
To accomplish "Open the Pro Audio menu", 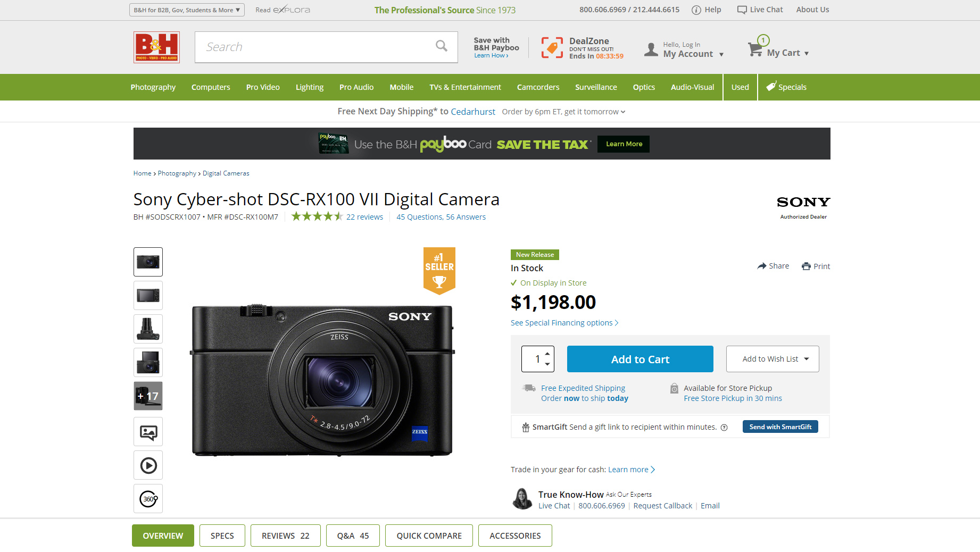I will (x=356, y=87).
